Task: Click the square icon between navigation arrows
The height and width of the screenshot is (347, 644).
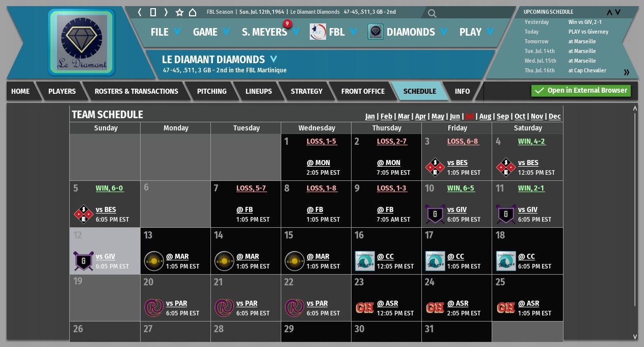Action: click(153, 12)
